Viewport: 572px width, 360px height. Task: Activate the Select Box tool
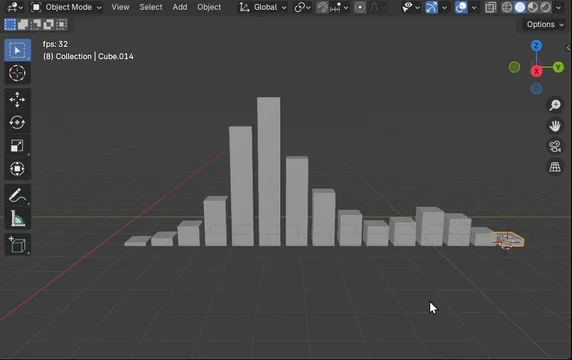17,50
